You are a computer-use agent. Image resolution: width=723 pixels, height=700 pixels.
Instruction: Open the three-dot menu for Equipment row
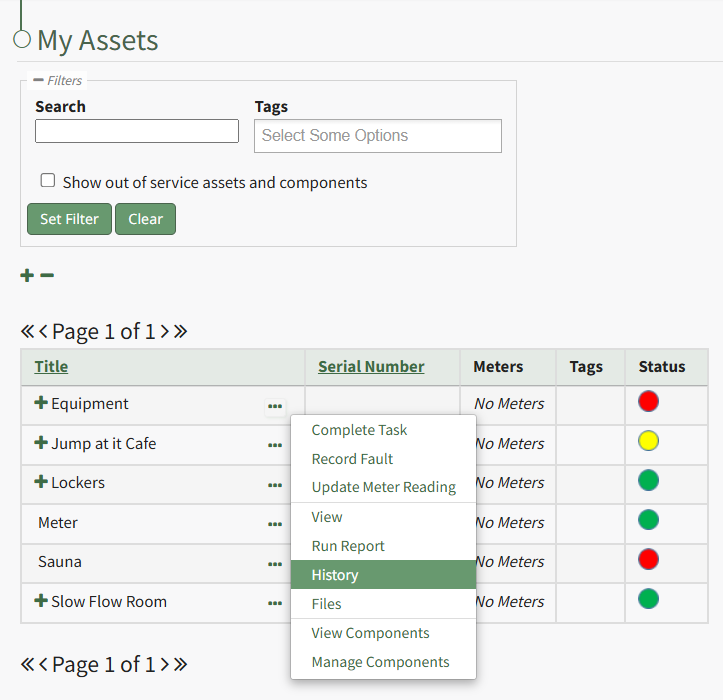click(x=274, y=406)
